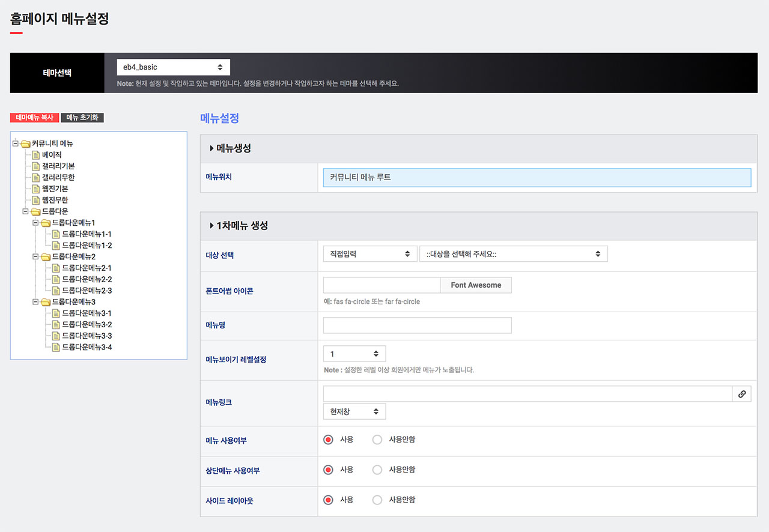Click the page icon beside 웹진기본
This screenshot has height=532, width=769.
coord(36,189)
